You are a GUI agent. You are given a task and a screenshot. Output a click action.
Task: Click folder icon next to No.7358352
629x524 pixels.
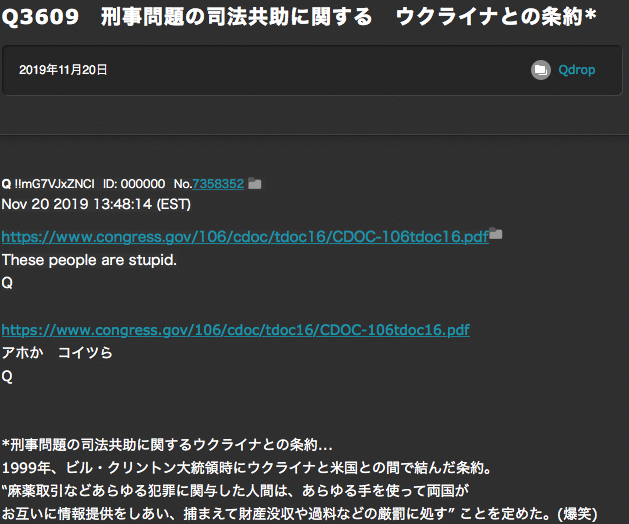click(255, 184)
